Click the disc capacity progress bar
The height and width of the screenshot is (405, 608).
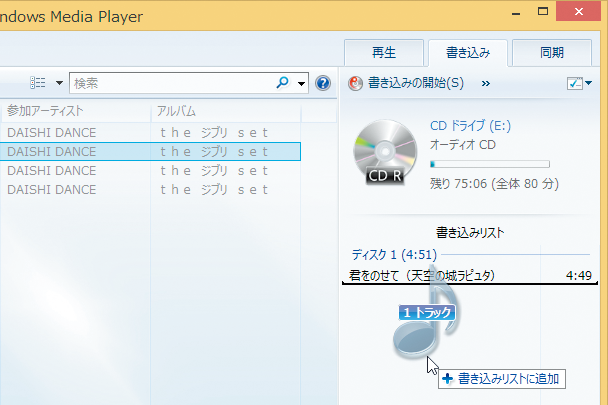click(x=490, y=164)
